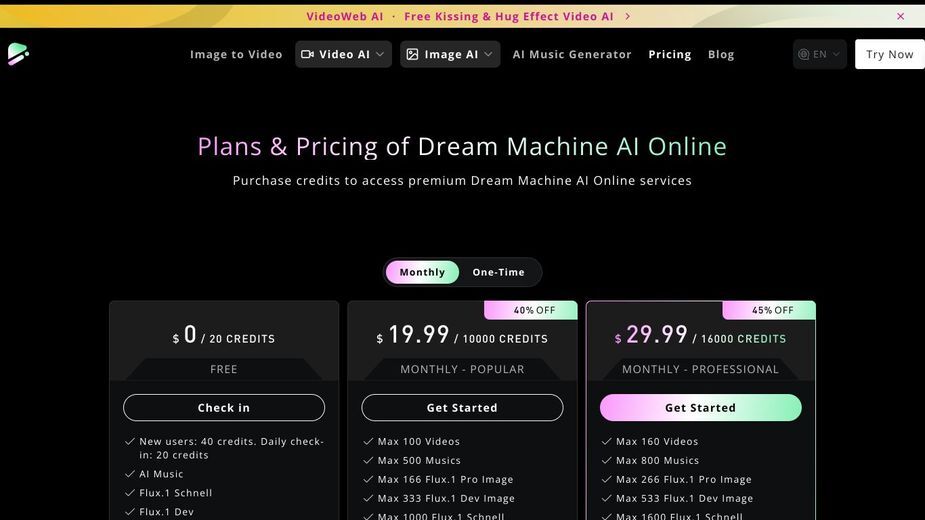Click checkmark icon next to Max 100 Videos
The image size is (925, 520).
pos(368,441)
